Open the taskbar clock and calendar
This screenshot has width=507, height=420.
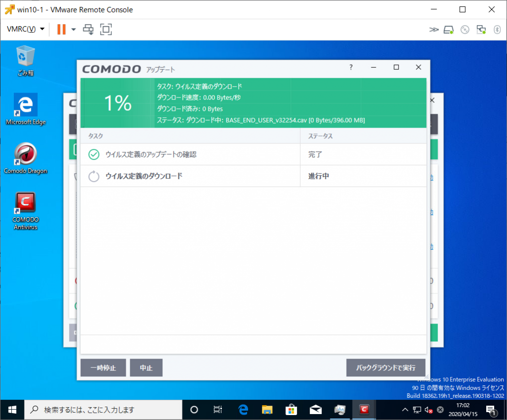click(463, 410)
